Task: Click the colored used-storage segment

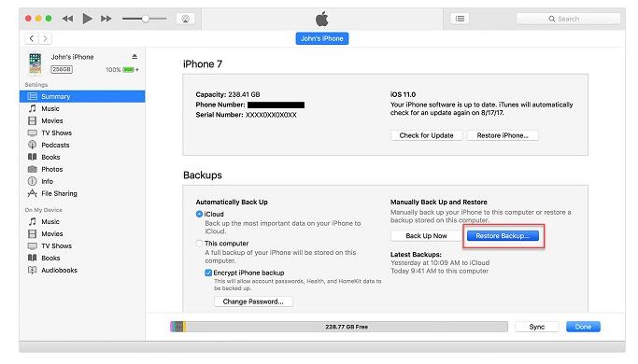Action: [x=178, y=327]
